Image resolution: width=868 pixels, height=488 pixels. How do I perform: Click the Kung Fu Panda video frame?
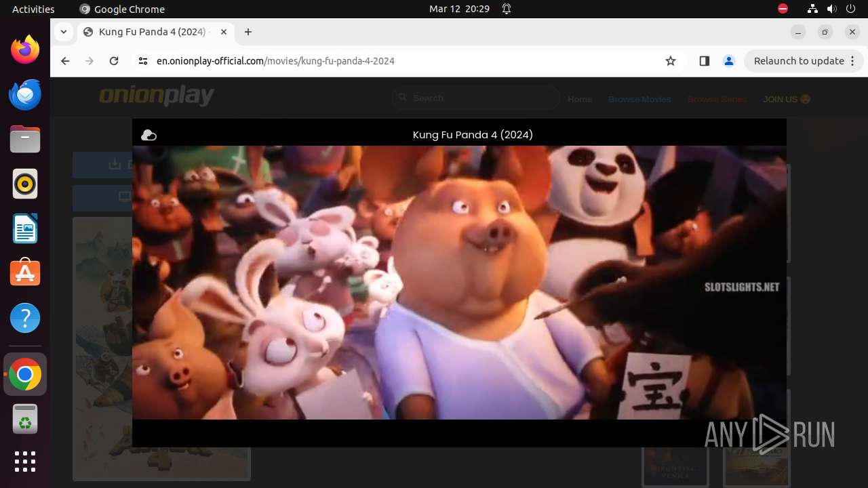tap(459, 283)
